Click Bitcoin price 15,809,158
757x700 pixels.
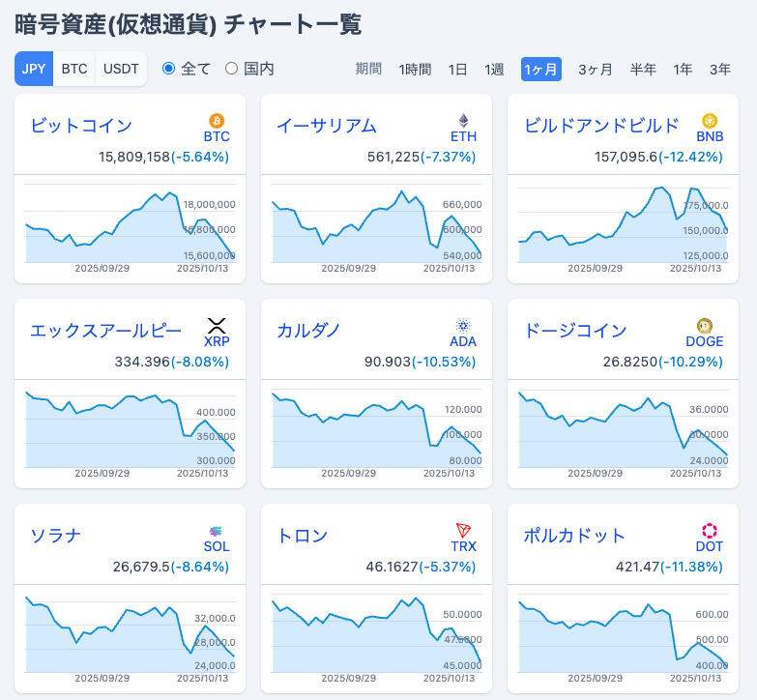(x=134, y=157)
